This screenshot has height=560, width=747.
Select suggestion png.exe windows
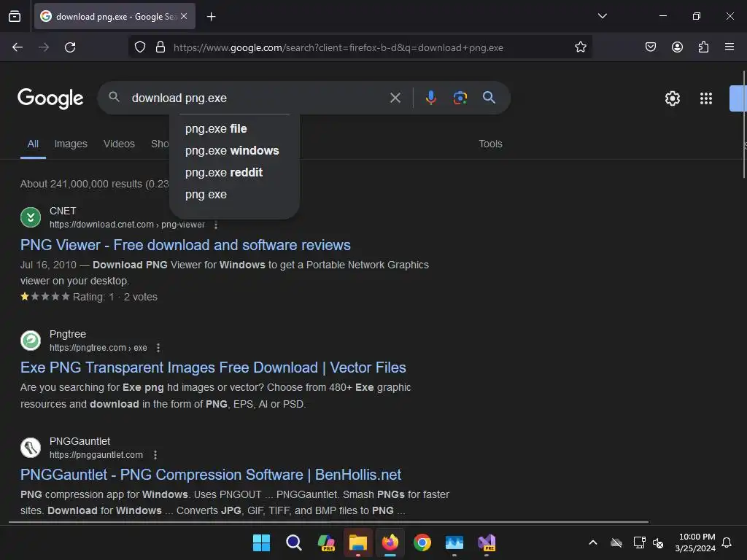234,150
